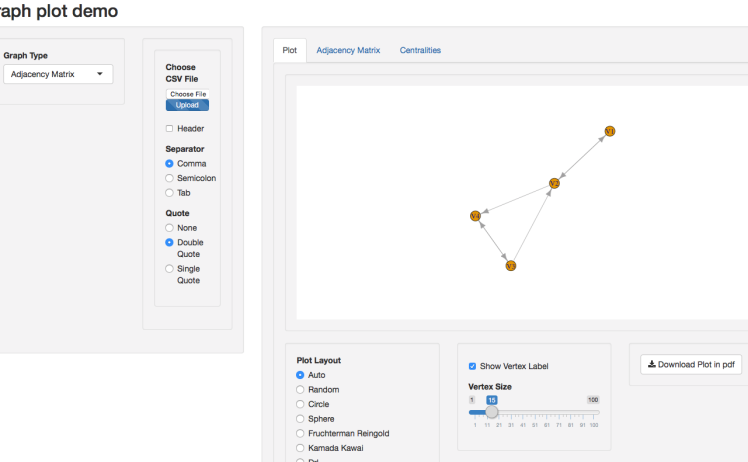Select the Tab separator option
The width and height of the screenshot is (748, 462).
(170, 193)
